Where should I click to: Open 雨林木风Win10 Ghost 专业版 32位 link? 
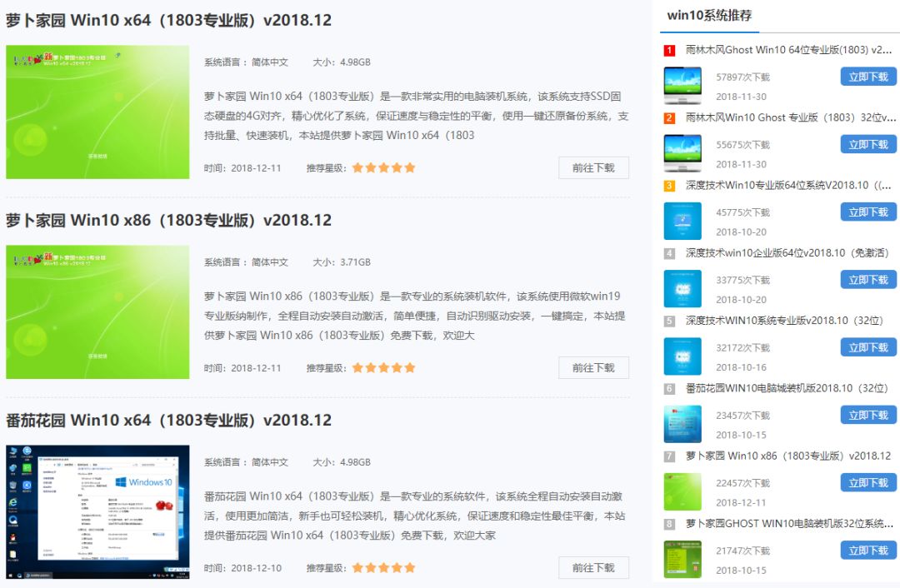790,117
